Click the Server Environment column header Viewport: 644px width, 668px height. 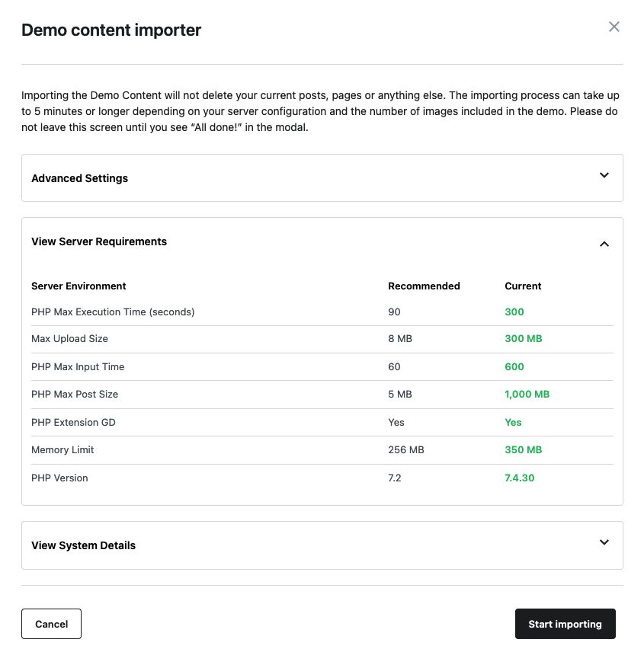[78, 286]
